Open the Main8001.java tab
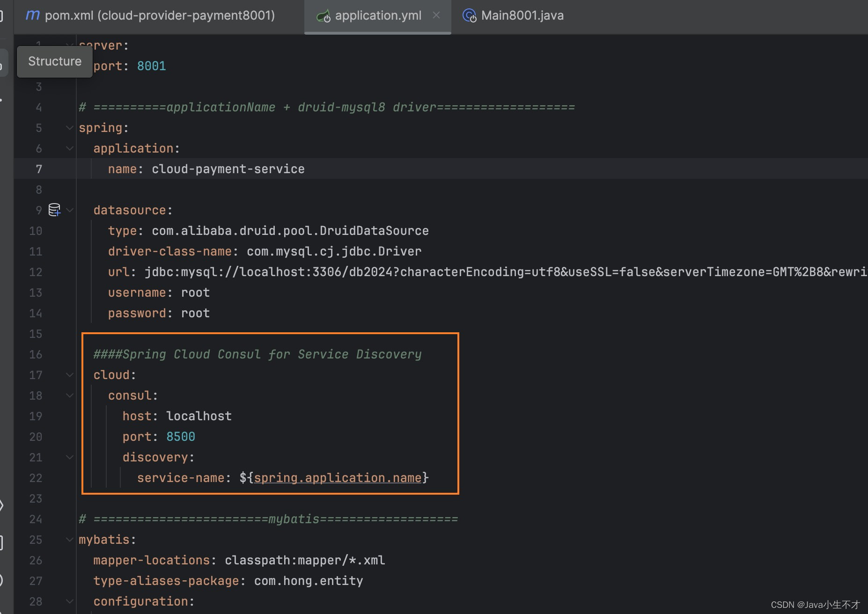This screenshot has width=868, height=614. pyautogui.click(x=513, y=15)
